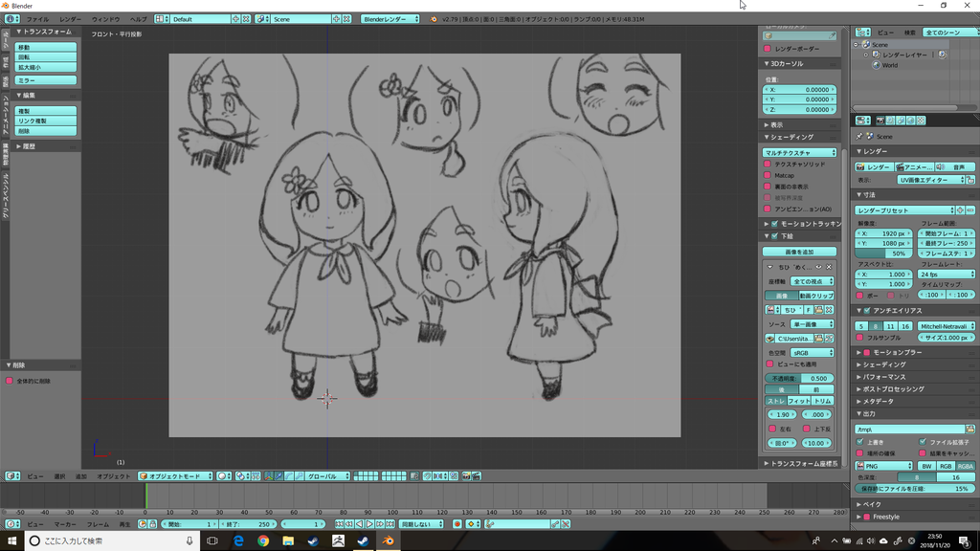Remove render preset with minus icon

[x=970, y=210]
